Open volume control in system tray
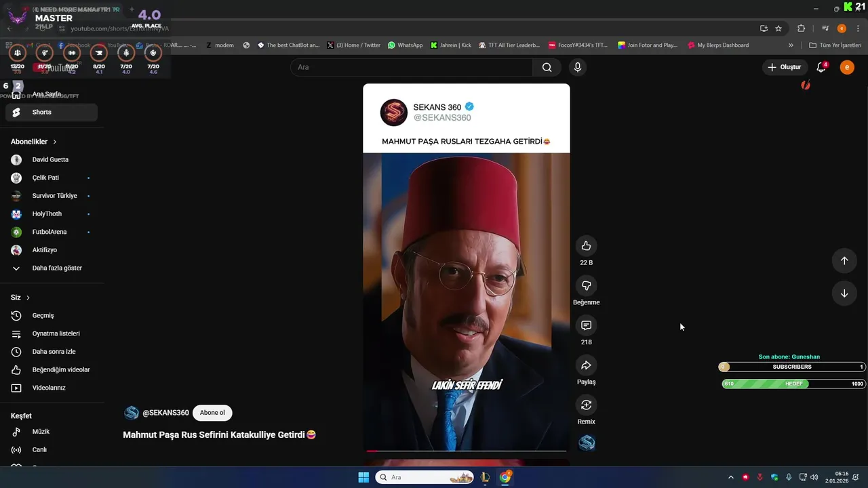The width and height of the screenshot is (868, 488). 814,477
